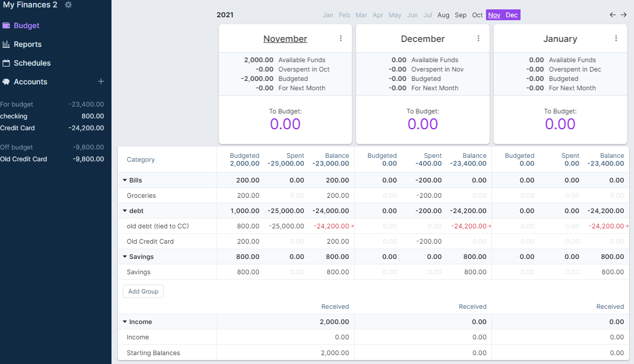Open December three-dot menu
This screenshot has width=634, height=364.
pyautogui.click(x=478, y=38)
